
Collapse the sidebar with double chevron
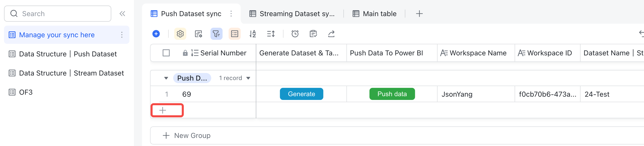122,14
